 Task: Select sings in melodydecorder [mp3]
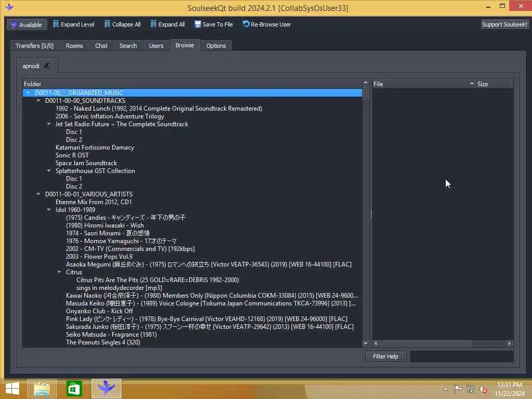(x=119, y=288)
